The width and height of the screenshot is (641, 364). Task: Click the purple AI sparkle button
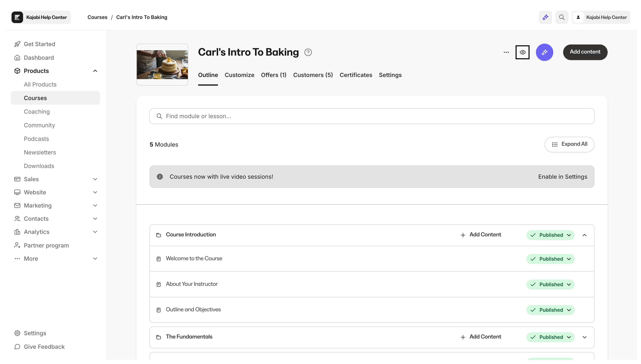[x=544, y=52]
